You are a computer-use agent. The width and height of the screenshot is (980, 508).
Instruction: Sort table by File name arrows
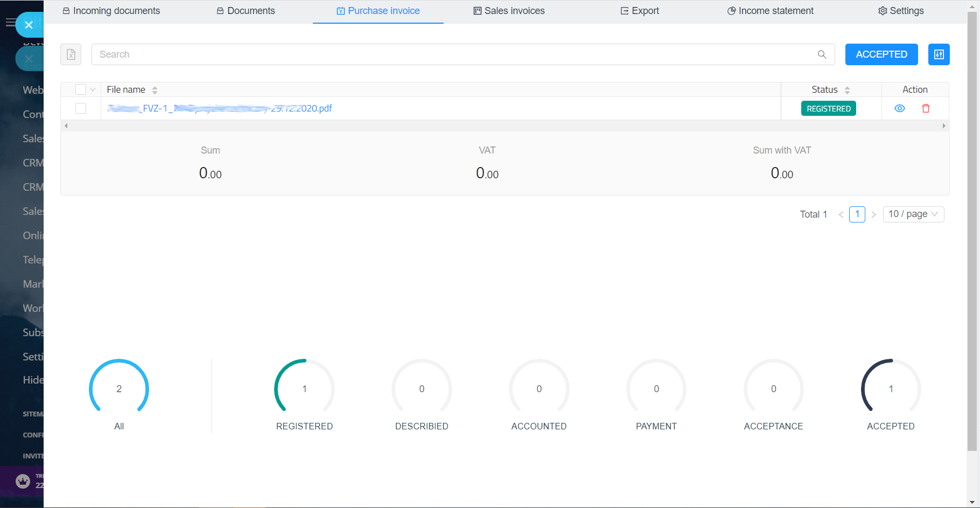tap(155, 90)
